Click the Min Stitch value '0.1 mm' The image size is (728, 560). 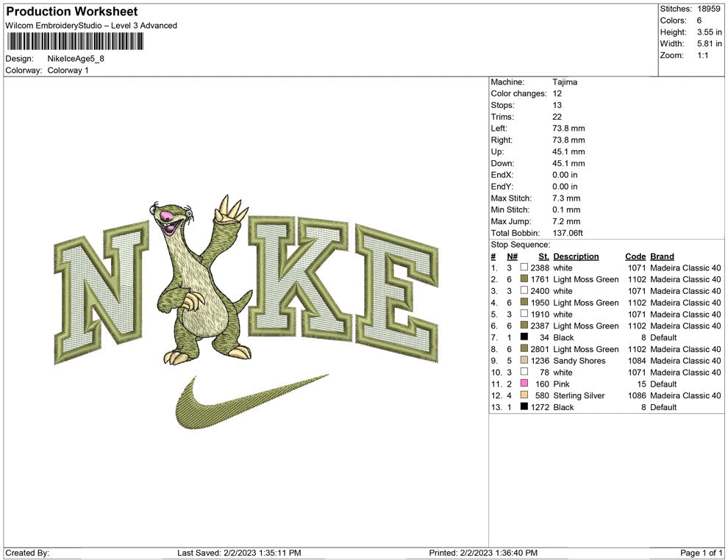566,209
